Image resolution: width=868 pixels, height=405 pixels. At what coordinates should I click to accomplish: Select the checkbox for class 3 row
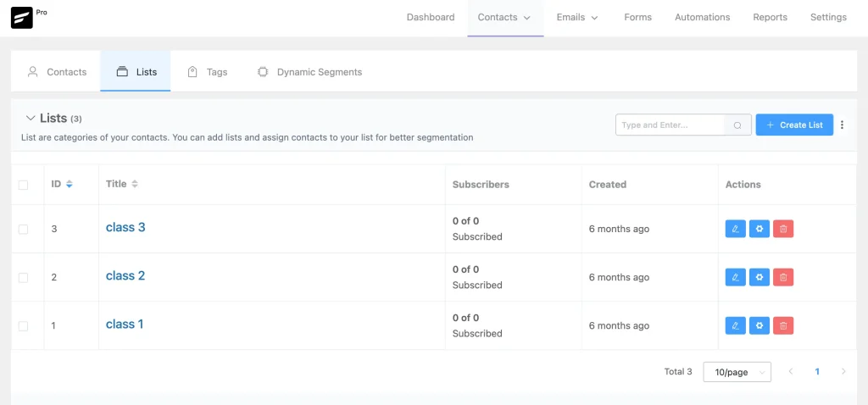point(23,229)
